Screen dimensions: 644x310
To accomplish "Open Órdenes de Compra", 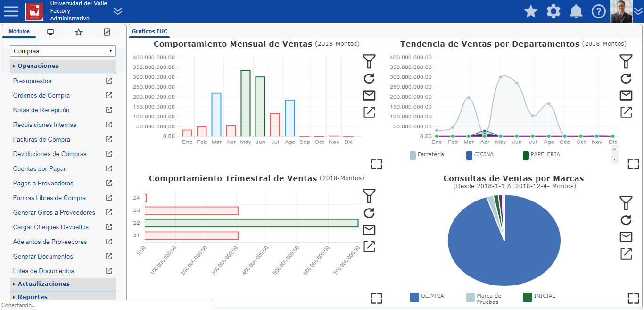I will tap(41, 95).
